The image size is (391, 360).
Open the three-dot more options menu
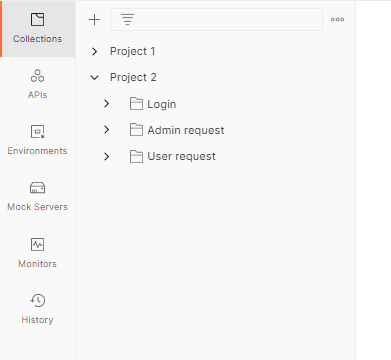(x=337, y=20)
